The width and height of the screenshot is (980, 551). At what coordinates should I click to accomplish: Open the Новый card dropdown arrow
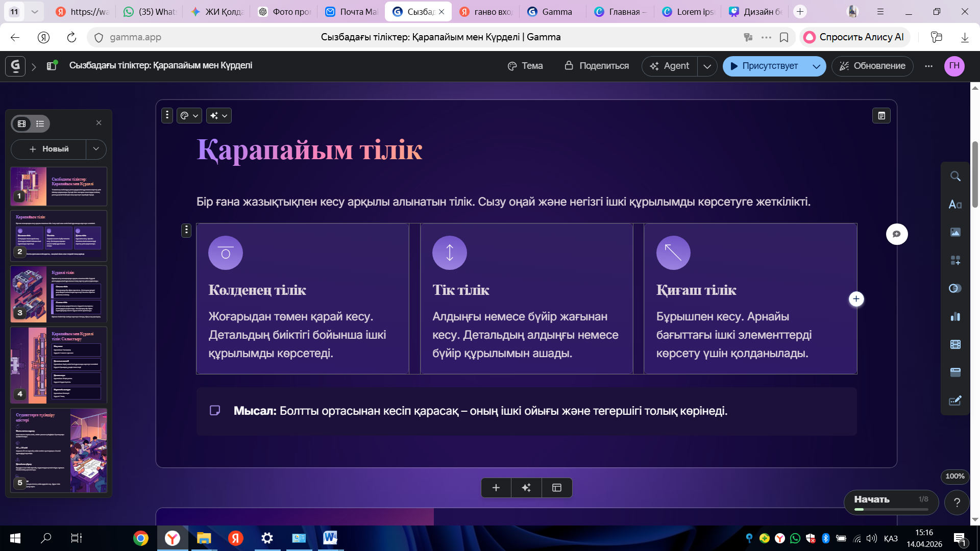96,149
